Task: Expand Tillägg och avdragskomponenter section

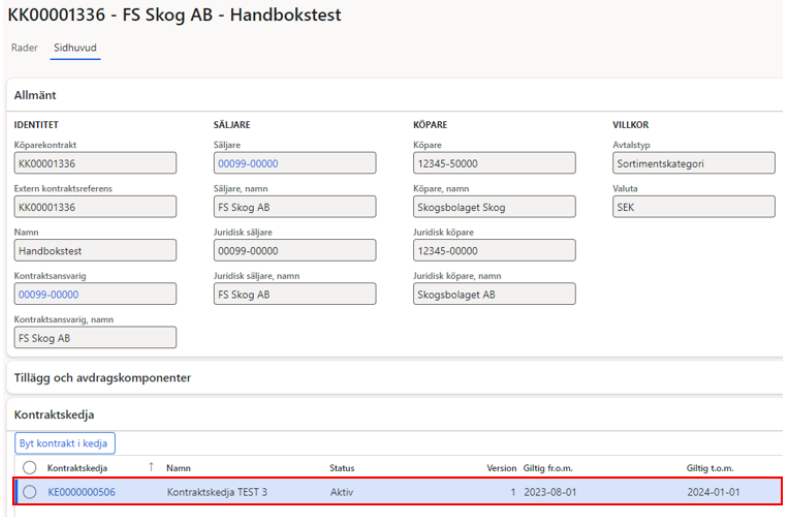Action: point(101,377)
